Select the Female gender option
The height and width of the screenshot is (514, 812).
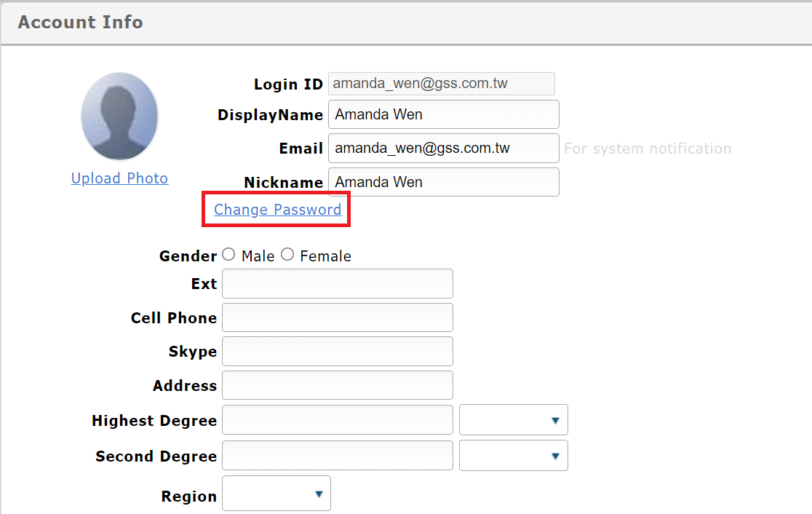288,255
